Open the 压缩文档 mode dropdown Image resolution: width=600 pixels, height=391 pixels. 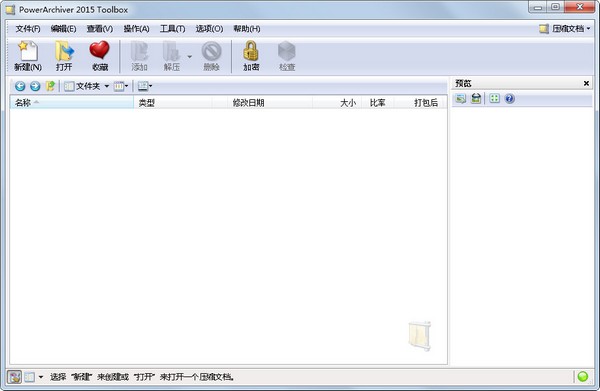pyautogui.click(x=565, y=29)
